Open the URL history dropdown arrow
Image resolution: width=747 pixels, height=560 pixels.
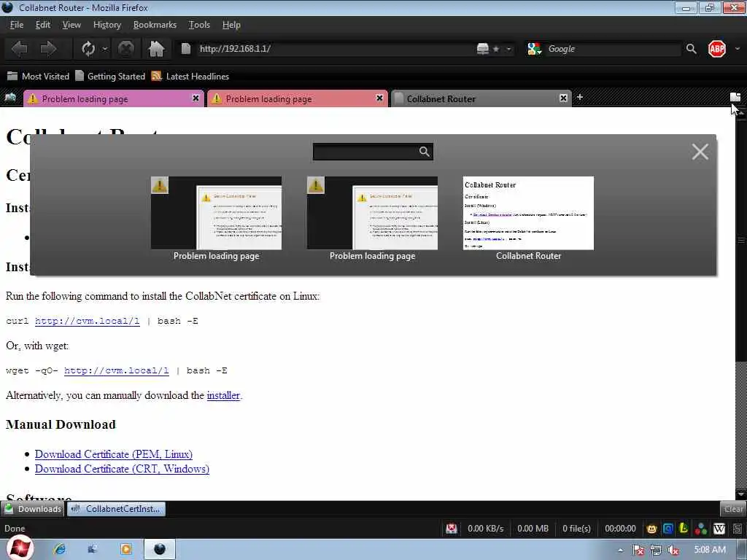click(x=508, y=49)
